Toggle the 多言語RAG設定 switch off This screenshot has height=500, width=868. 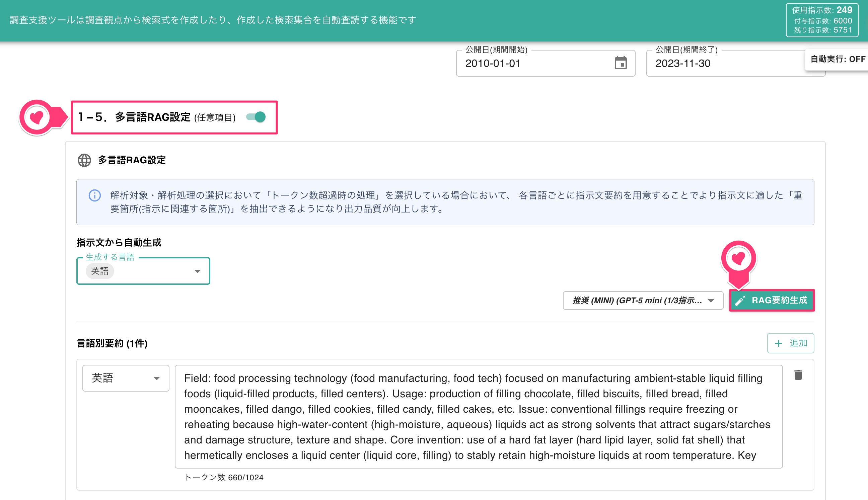[256, 117]
